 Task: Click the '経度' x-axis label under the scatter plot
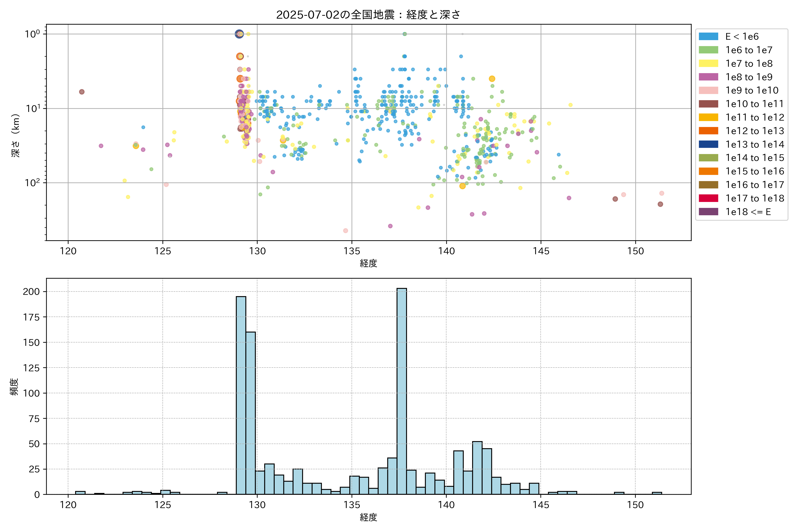(368, 263)
